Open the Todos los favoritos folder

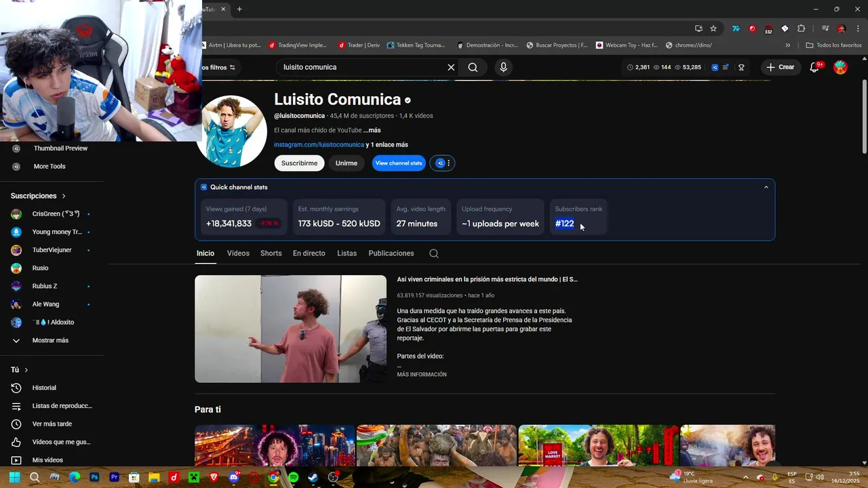tap(833, 45)
